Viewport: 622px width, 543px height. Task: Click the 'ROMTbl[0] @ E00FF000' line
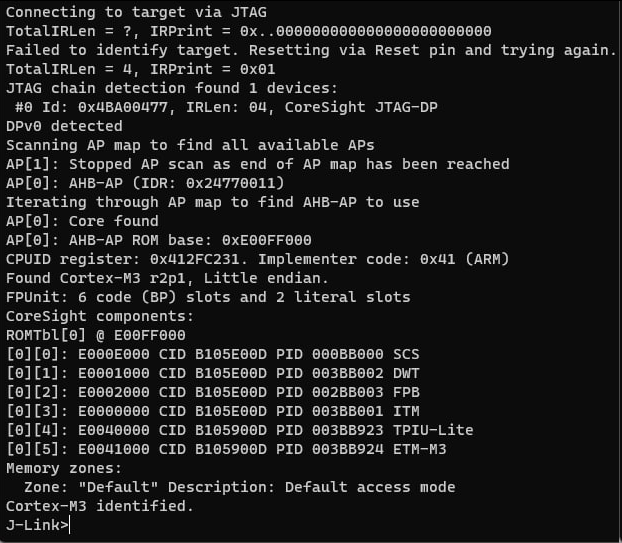tap(97, 335)
